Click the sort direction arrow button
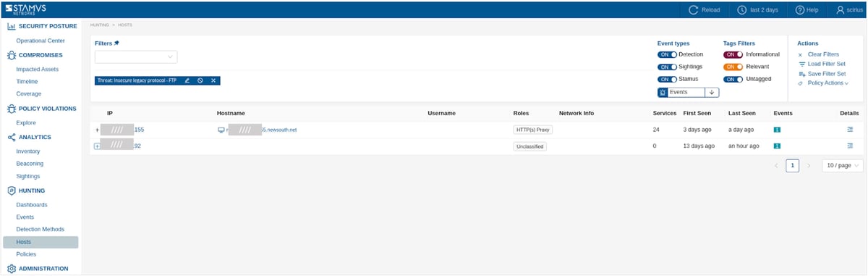The height and width of the screenshot is (276, 868). [x=712, y=92]
